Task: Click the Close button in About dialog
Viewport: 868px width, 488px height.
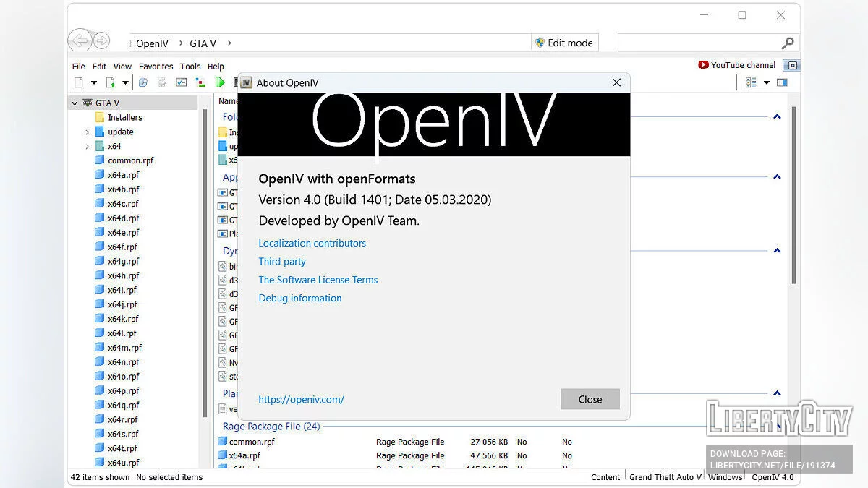Action: click(x=590, y=399)
